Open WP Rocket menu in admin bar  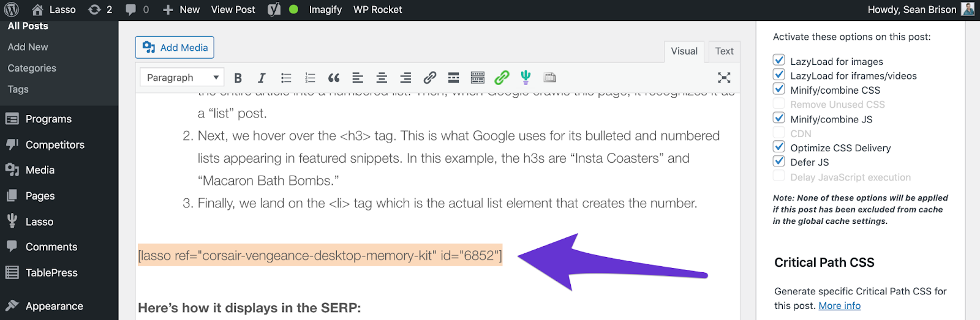377,10
